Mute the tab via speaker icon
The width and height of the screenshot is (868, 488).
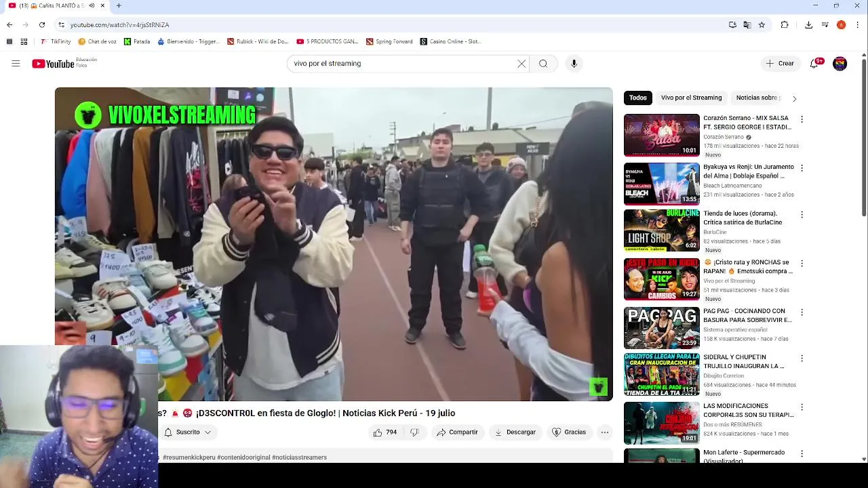tap(92, 5)
